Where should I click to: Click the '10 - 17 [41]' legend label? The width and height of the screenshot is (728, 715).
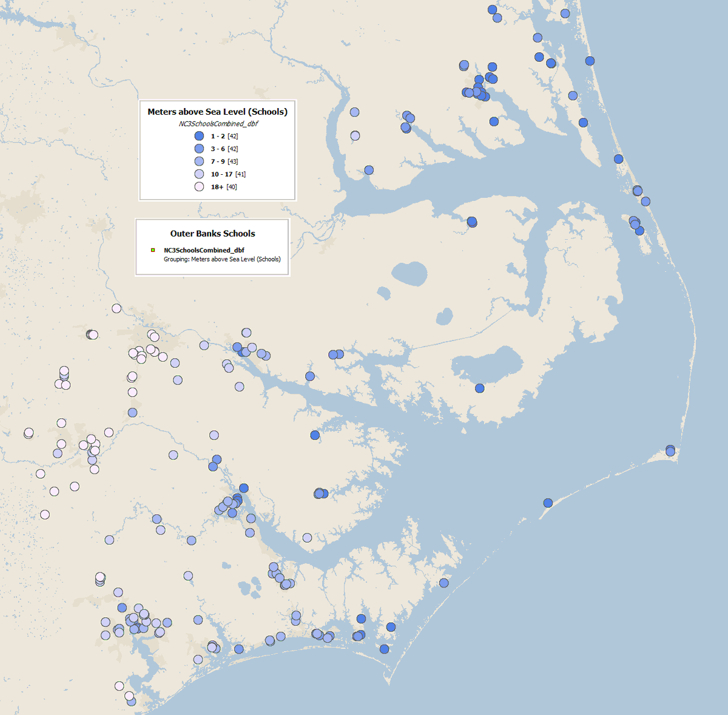[x=228, y=174]
